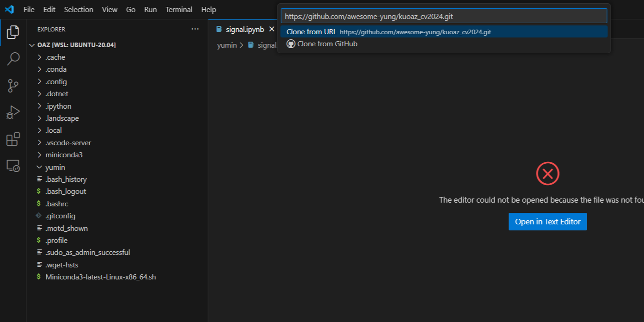Screen dimensions: 644x322
Task: Click the GitHub icon beside Clone from GitHub
Action: 291,44
